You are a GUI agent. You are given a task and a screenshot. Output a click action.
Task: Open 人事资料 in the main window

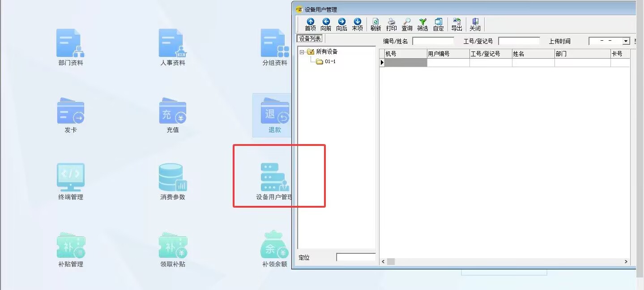[173, 47]
